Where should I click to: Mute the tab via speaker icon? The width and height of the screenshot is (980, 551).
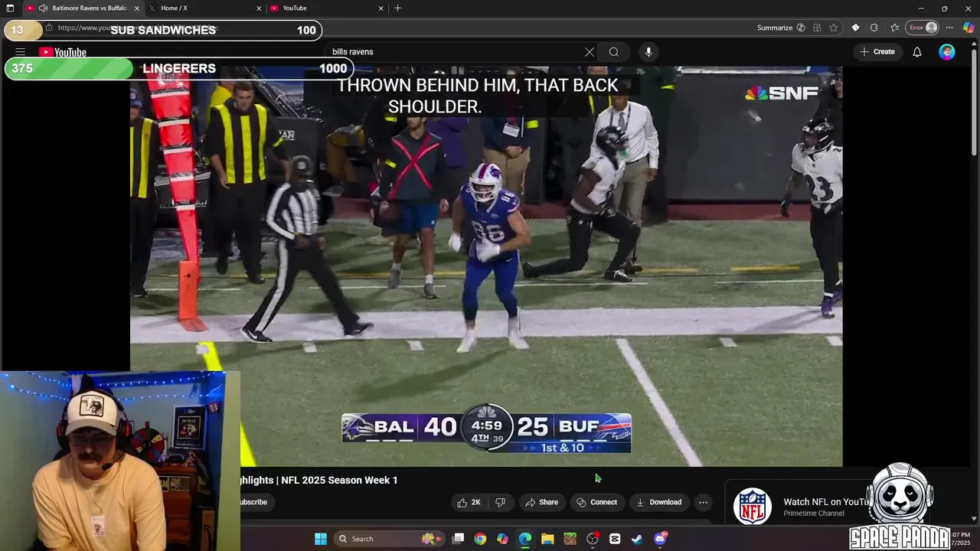pos(43,8)
